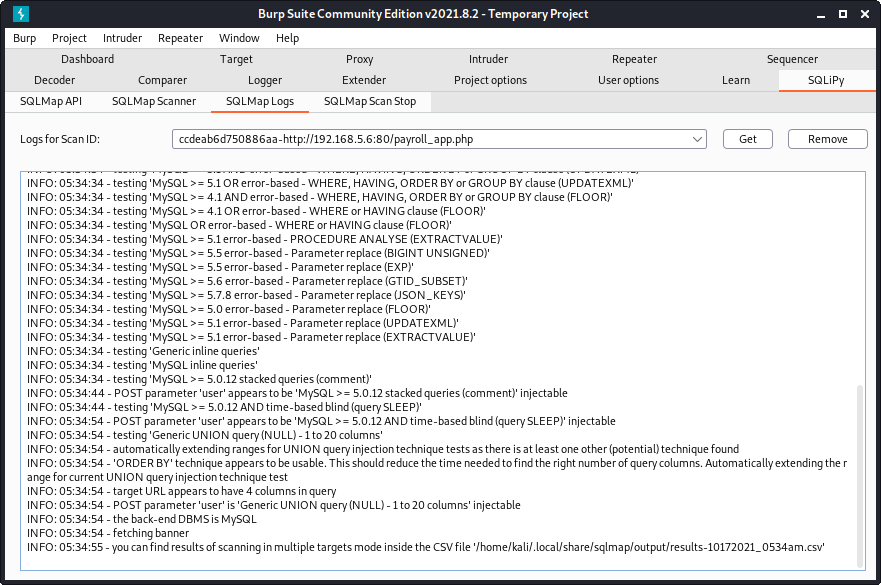Switch to the Learn tab
The width and height of the screenshot is (881, 585).
(735, 80)
